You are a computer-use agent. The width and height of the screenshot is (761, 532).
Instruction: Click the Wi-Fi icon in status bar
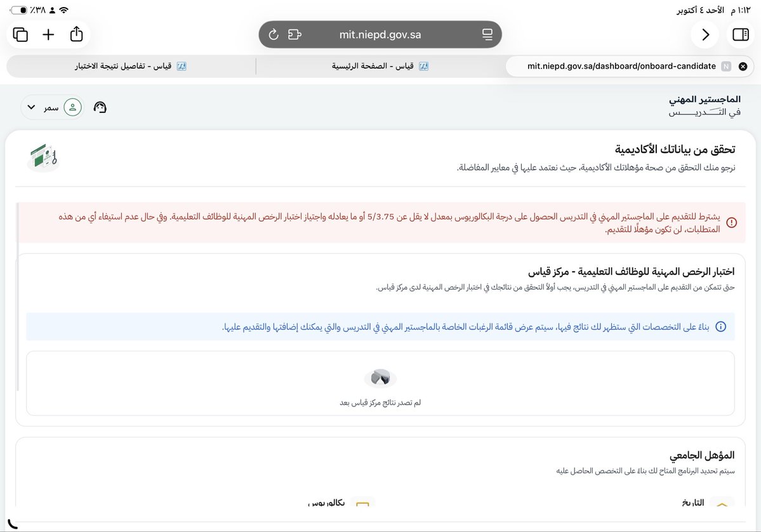[63, 10]
